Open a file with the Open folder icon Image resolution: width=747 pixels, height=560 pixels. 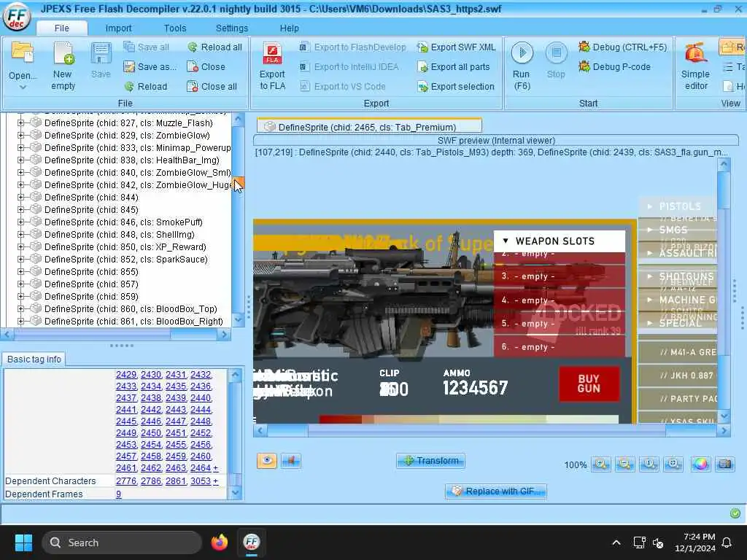coord(23,52)
